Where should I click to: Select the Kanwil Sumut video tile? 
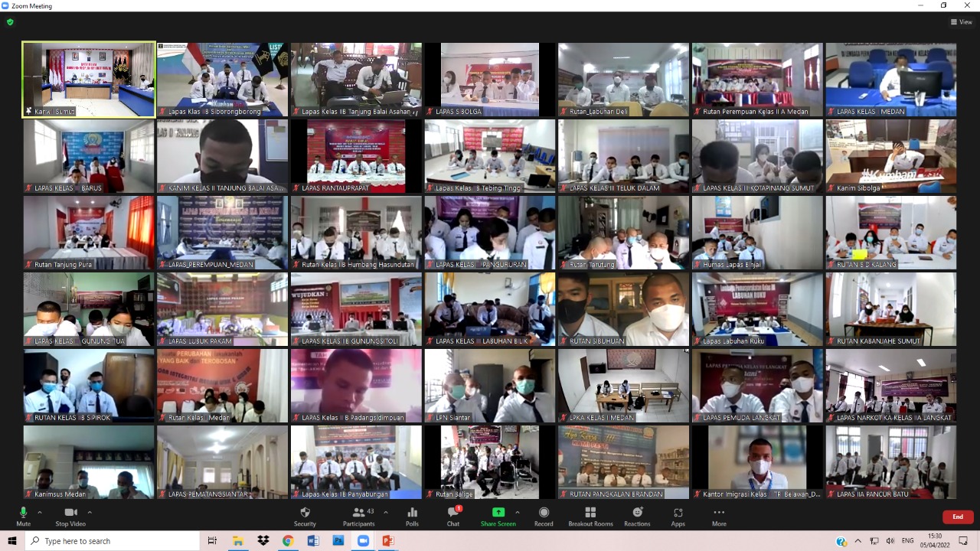[x=89, y=80]
